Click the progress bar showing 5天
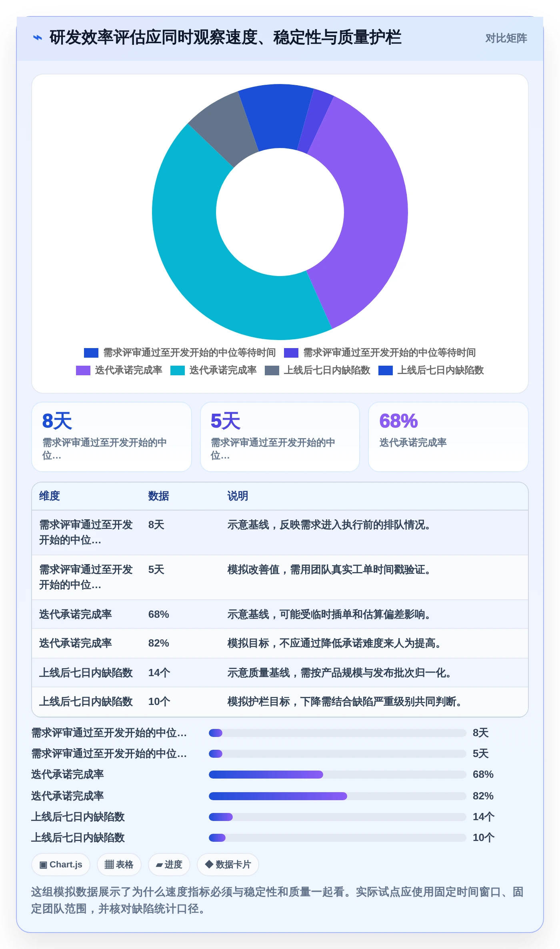This screenshot has height=949, width=560. [x=337, y=754]
